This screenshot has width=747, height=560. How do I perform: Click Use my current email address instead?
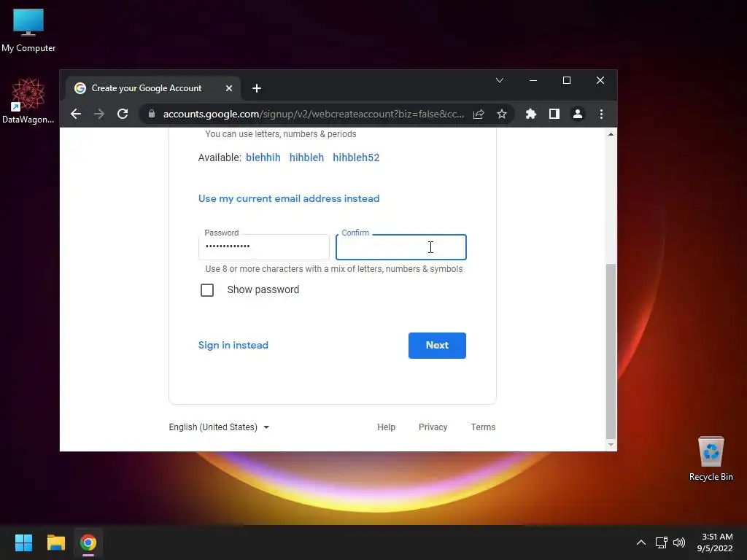pyautogui.click(x=289, y=198)
